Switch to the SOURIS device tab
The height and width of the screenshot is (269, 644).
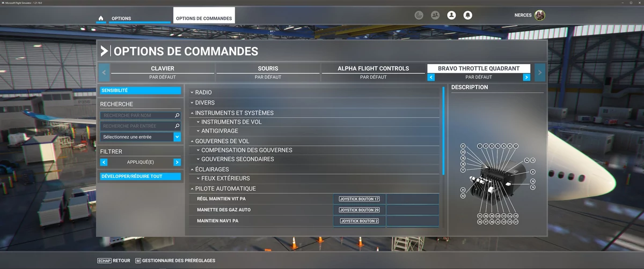tap(268, 69)
